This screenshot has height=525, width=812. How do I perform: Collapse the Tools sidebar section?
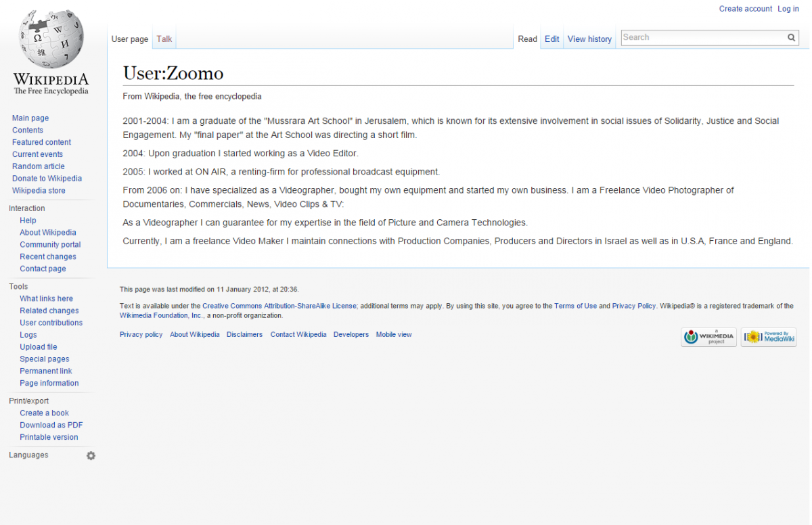click(18, 287)
